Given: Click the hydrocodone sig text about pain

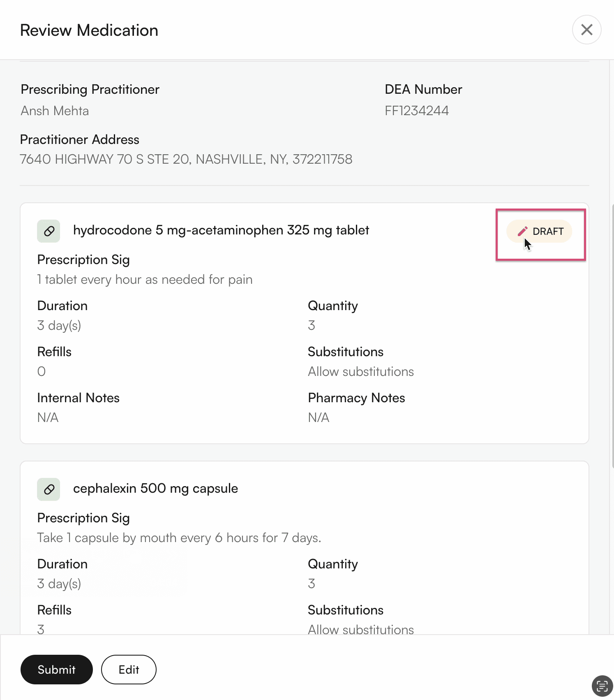Looking at the screenshot, I should [x=145, y=280].
